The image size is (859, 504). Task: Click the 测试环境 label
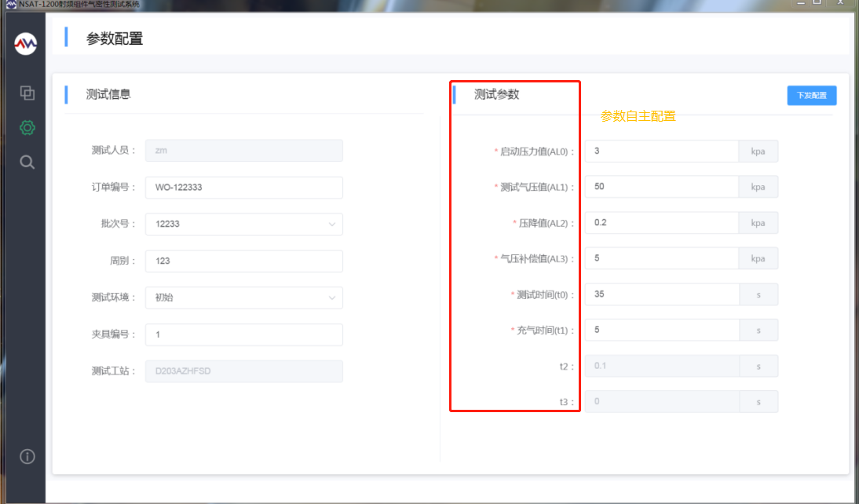pyautogui.click(x=113, y=298)
